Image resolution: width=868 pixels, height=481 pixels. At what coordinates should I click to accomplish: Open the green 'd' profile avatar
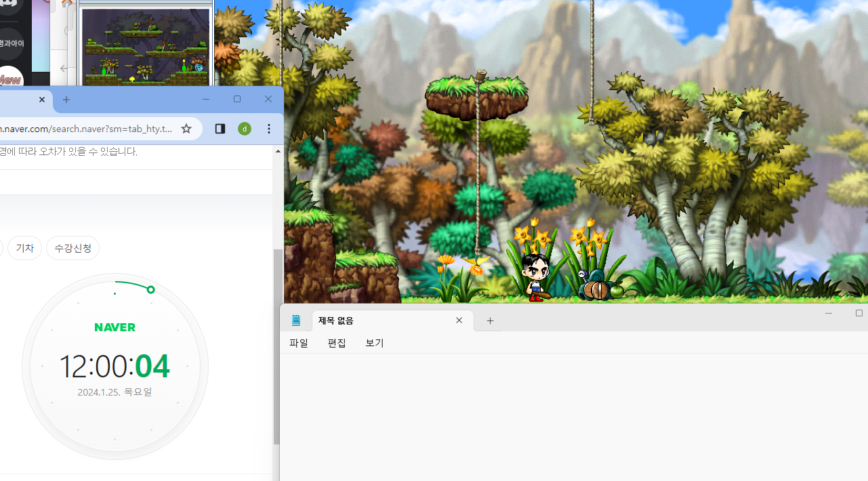(x=245, y=129)
